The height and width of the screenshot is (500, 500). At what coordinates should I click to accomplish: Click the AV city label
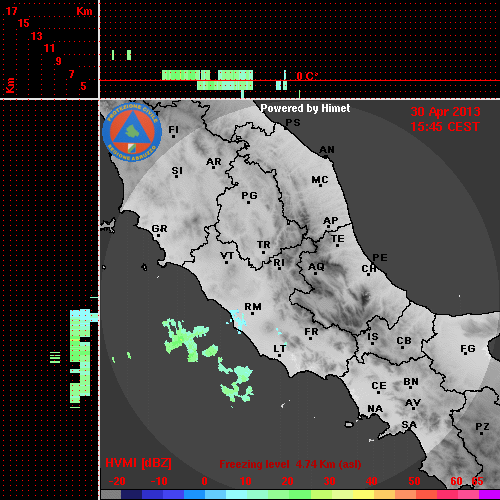click(413, 403)
